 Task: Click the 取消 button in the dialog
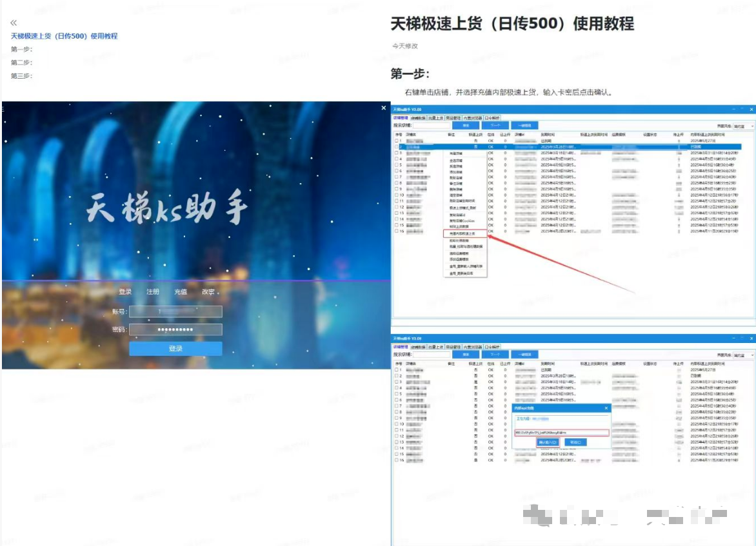point(575,442)
